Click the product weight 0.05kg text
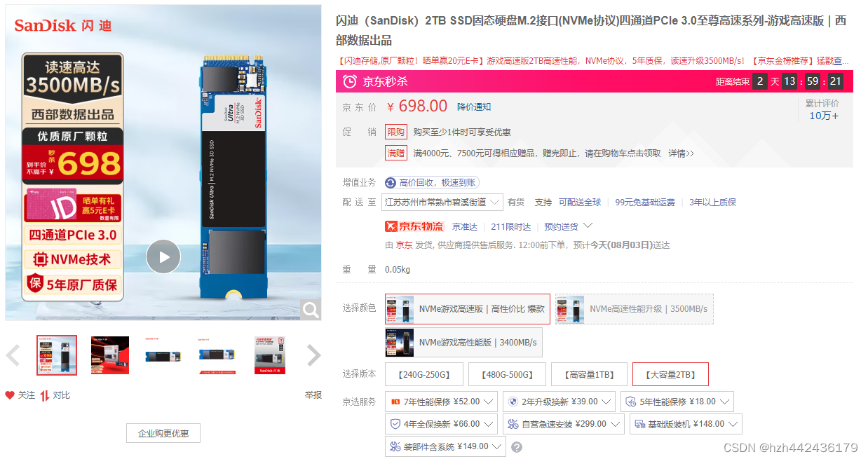The width and height of the screenshot is (868, 459). click(398, 269)
